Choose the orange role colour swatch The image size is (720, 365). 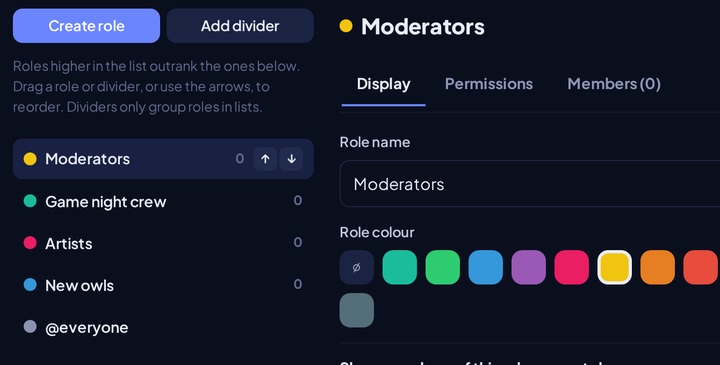tap(658, 267)
